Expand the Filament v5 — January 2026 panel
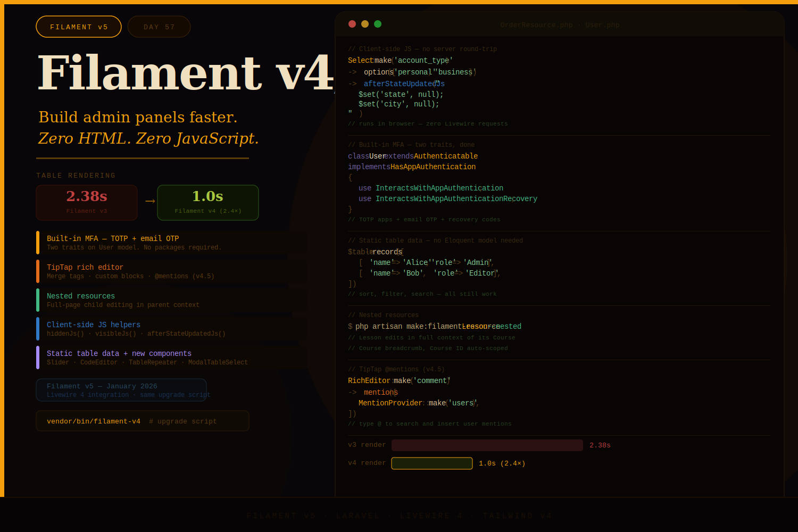The image size is (798, 532). pyautogui.click(x=121, y=389)
